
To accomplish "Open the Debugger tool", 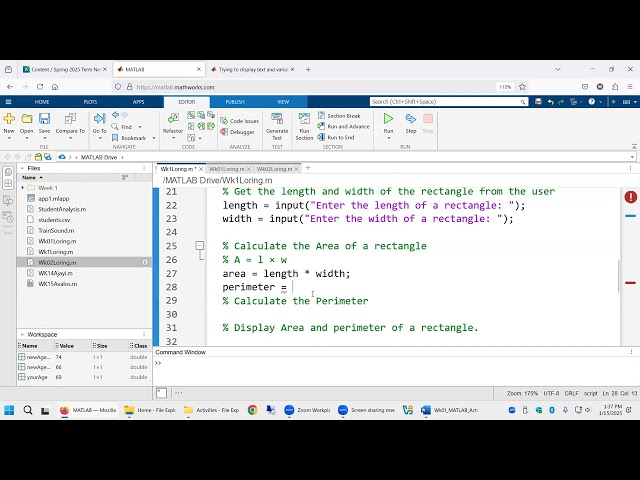I will tap(238, 132).
